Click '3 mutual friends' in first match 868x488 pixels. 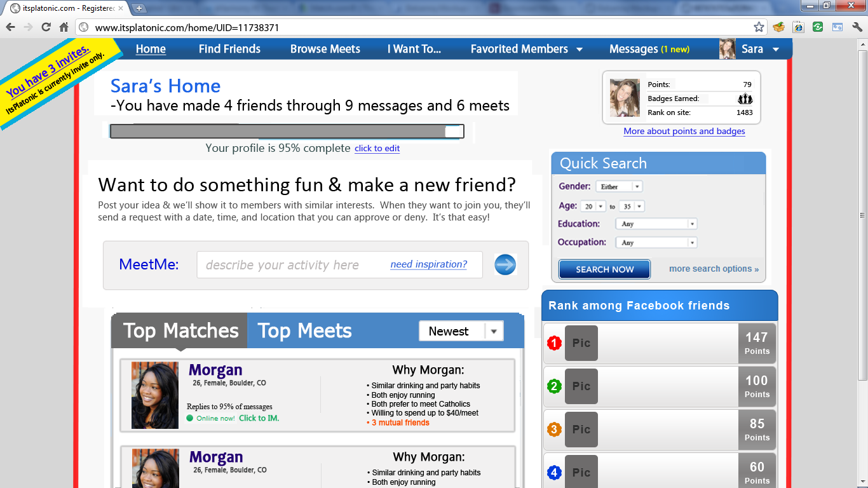[400, 423]
